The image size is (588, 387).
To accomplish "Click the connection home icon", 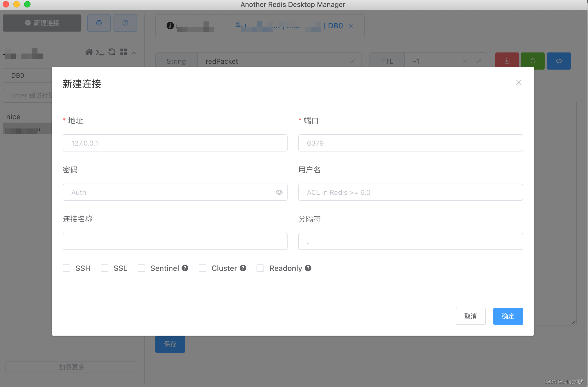I will point(89,52).
